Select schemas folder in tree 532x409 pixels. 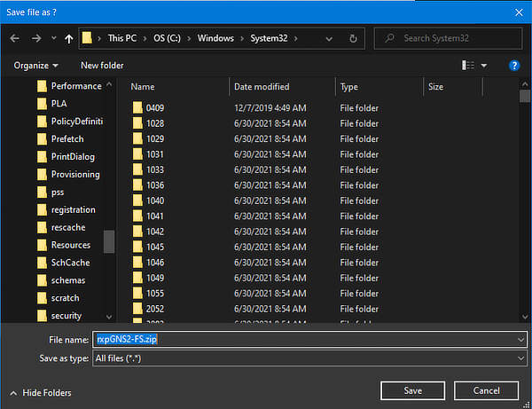61,280
